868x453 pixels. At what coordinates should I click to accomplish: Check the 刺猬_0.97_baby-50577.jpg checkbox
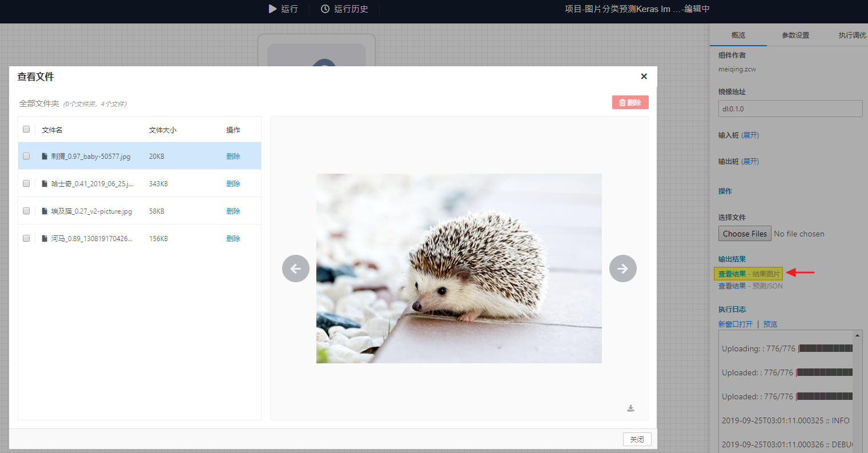(x=26, y=156)
